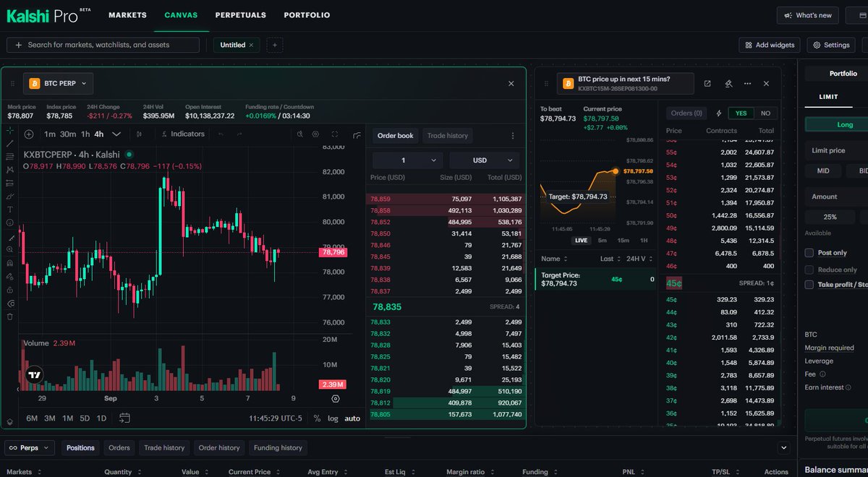The image size is (868, 477).
Task: Click the 78,805 bid price row
Action: [x=446, y=414]
